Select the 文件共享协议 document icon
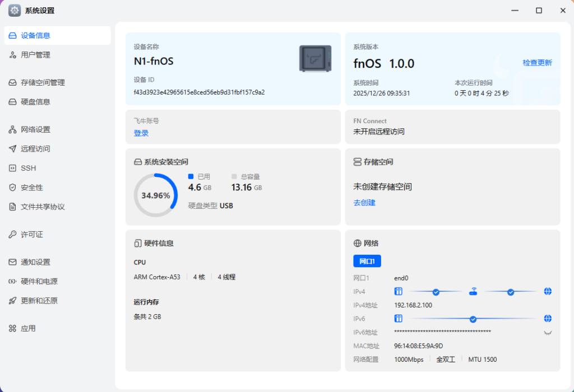The height and width of the screenshot is (392, 574). (x=12, y=207)
